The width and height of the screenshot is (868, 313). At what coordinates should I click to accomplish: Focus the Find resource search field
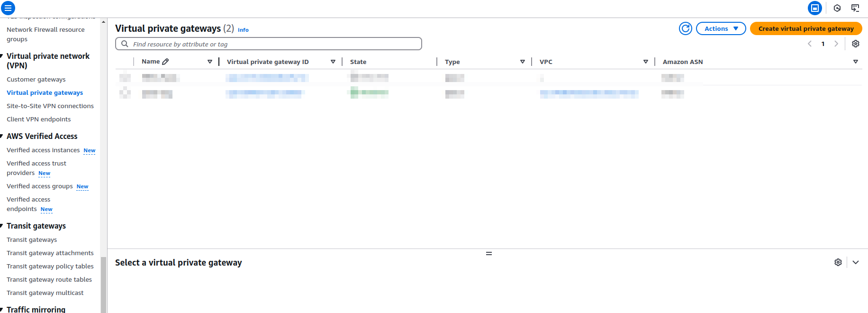pos(269,44)
